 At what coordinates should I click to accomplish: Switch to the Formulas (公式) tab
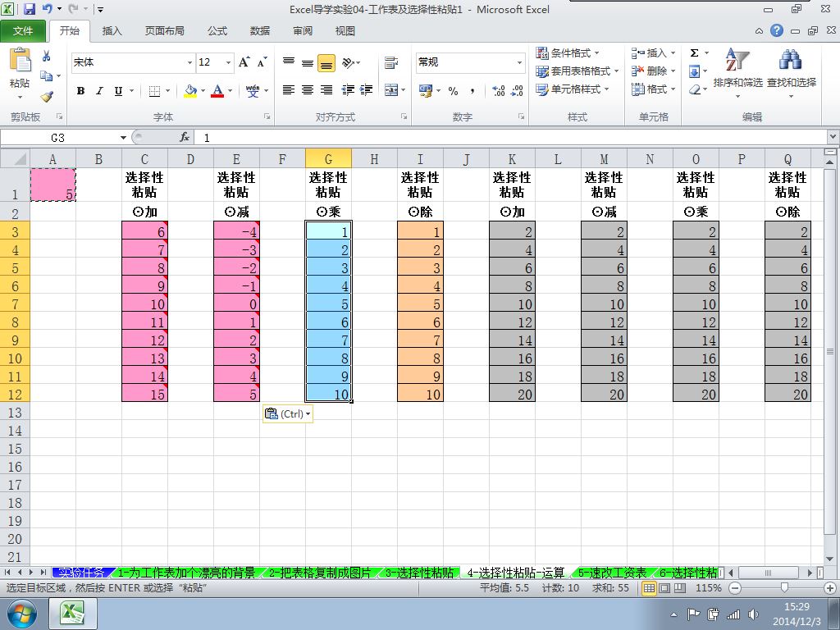tap(217, 31)
